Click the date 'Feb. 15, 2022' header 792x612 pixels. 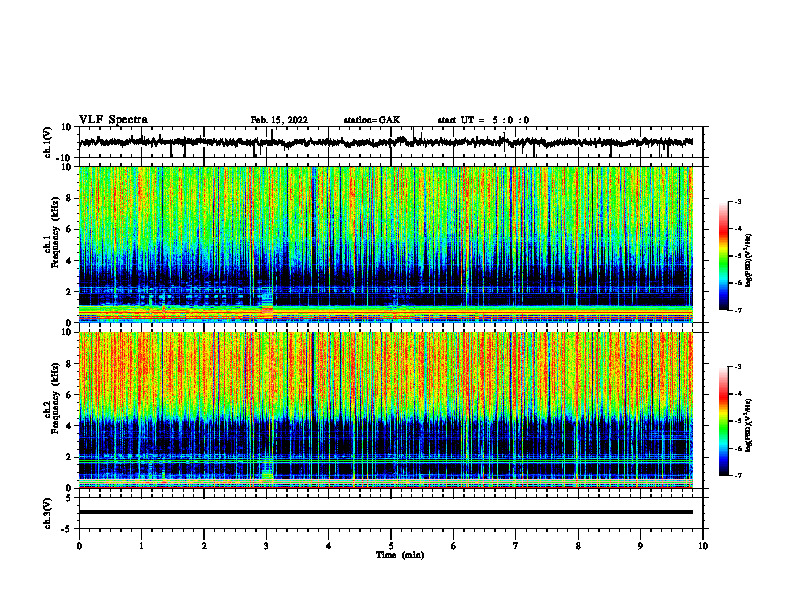click(x=279, y=120)
